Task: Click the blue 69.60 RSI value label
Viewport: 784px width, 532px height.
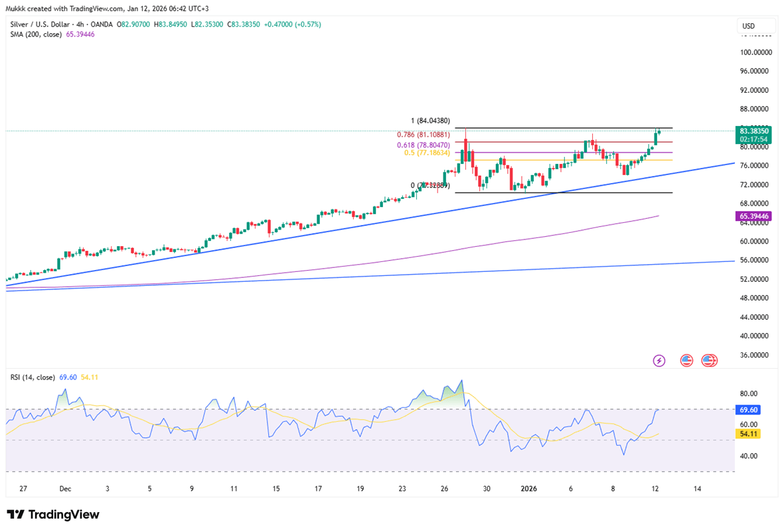Action: [x=749, y=410]
